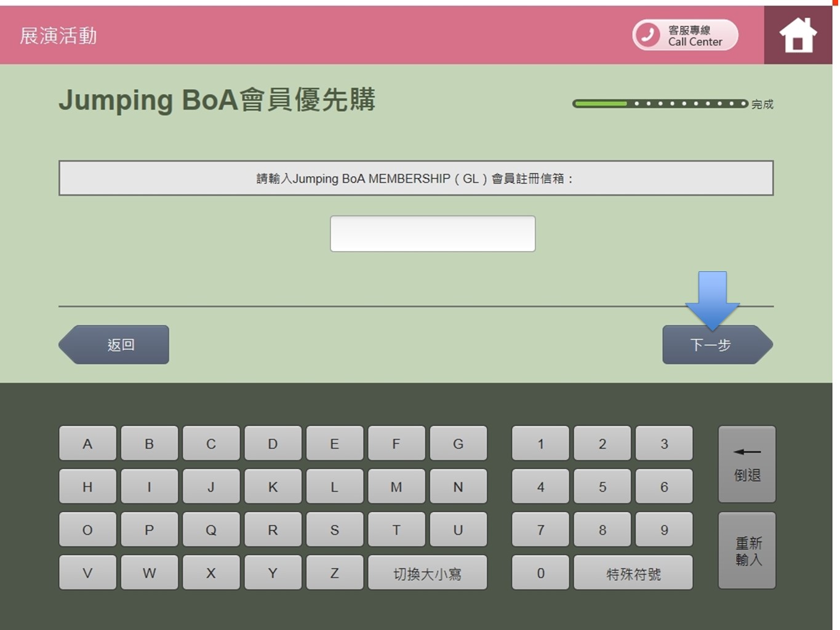Tap the Z key
Screen dimensions: 840x630
(x=335, y=573)
